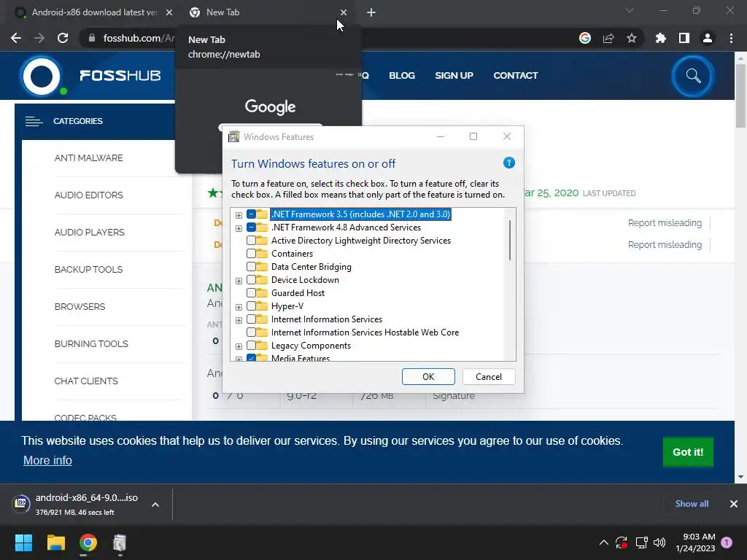This screenshot has width=747, height=560.
Task: Open the Google account icon in toolbar
Action: click(x=585, y=38)
